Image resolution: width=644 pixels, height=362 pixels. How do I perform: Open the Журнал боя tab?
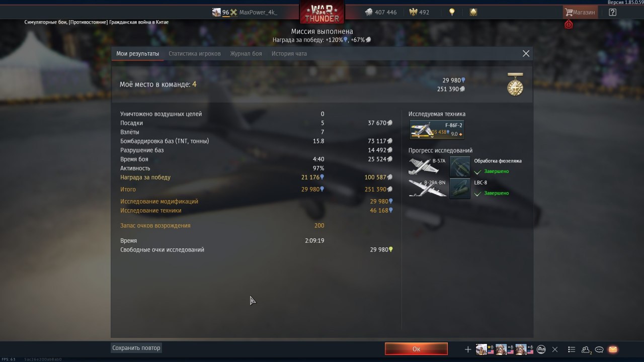pos(246,53)
